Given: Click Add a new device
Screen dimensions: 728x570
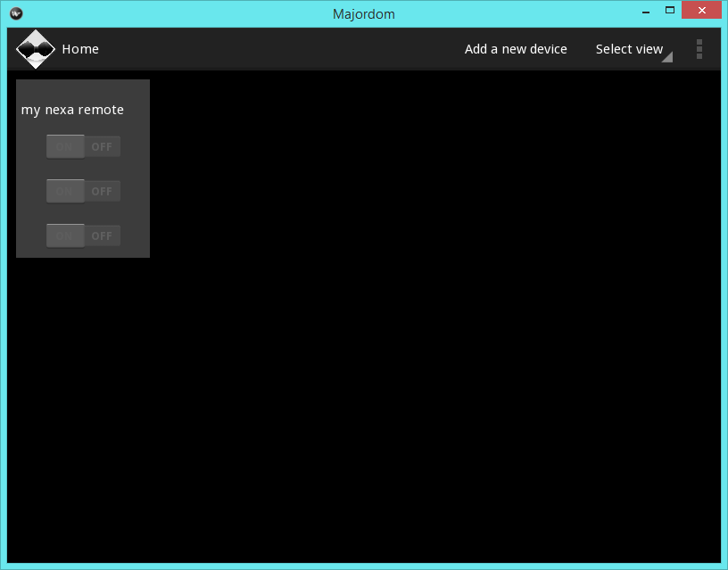Looking at the screenshot, I should 516,49.
